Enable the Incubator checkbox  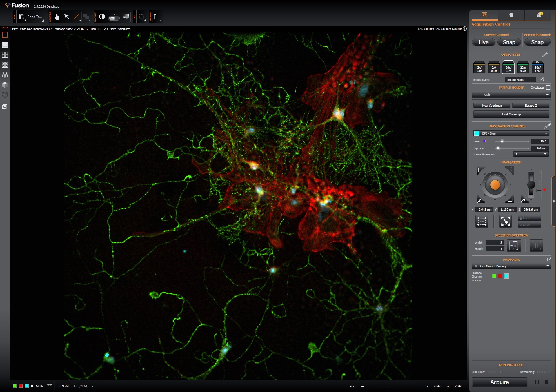[548, 88]
